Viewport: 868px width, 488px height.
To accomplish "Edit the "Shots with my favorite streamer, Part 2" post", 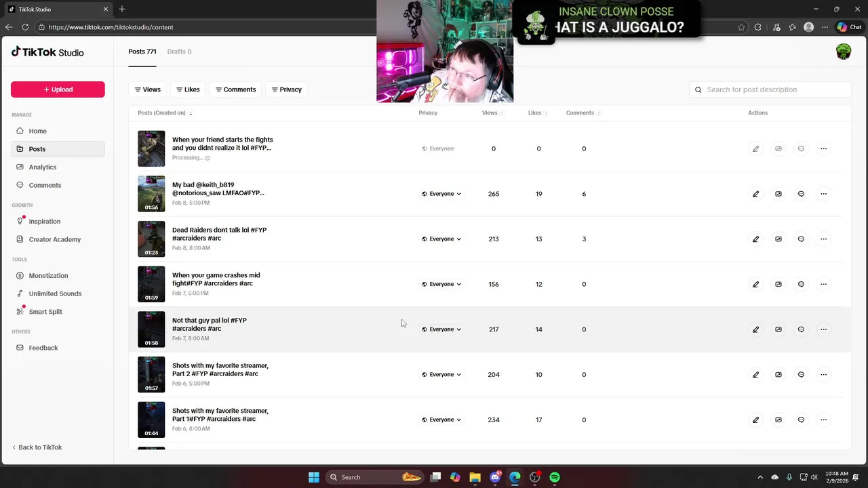I will pos(755,375).
